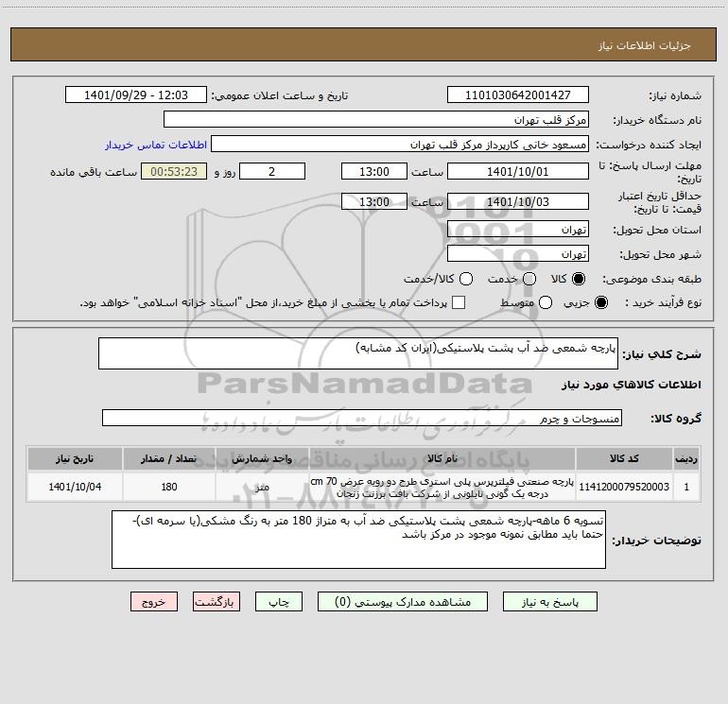Click the تاریخ نیاز column header
728x704 pixels.
[75, 458]
